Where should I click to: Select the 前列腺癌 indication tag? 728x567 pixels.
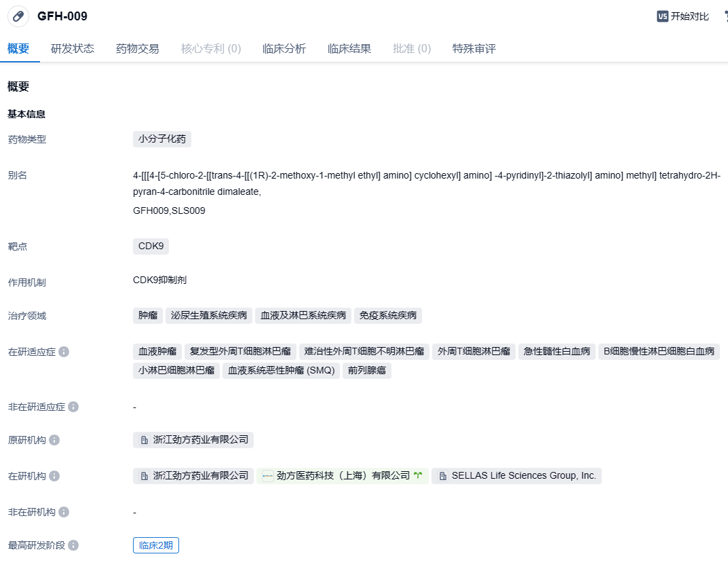(x=367, y=371)
